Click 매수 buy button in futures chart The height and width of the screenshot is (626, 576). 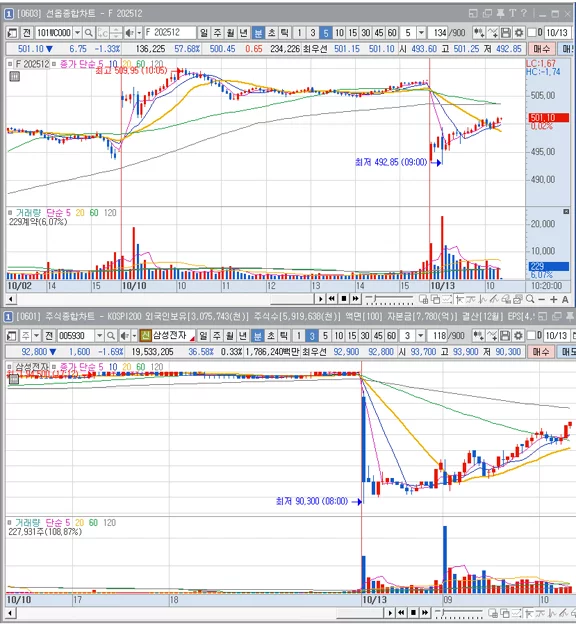click(x=542, y=49)
